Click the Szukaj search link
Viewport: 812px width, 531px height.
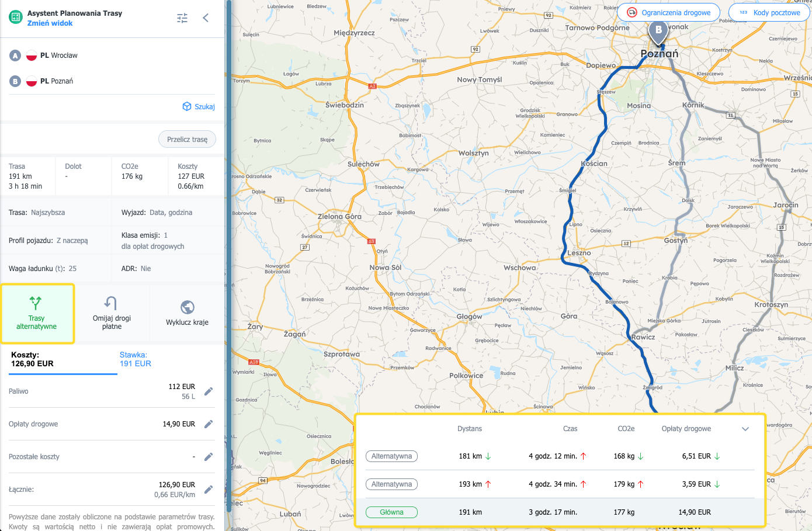(199, 106)
